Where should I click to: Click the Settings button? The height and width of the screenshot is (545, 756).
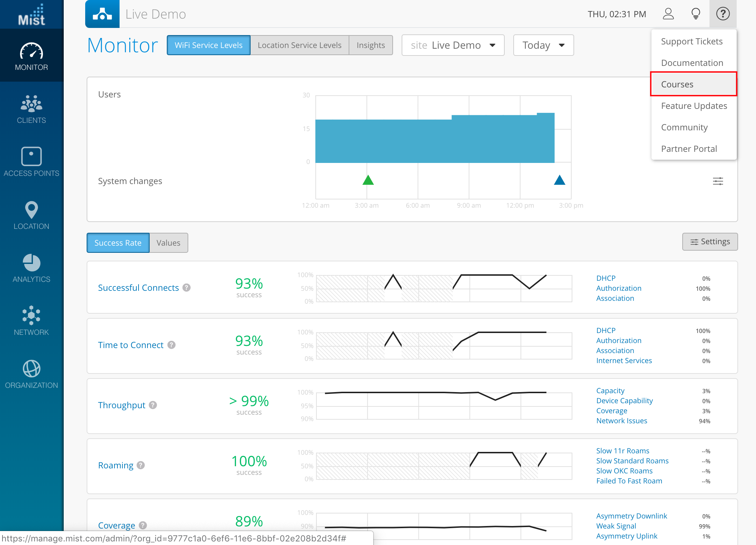point(710,242)
